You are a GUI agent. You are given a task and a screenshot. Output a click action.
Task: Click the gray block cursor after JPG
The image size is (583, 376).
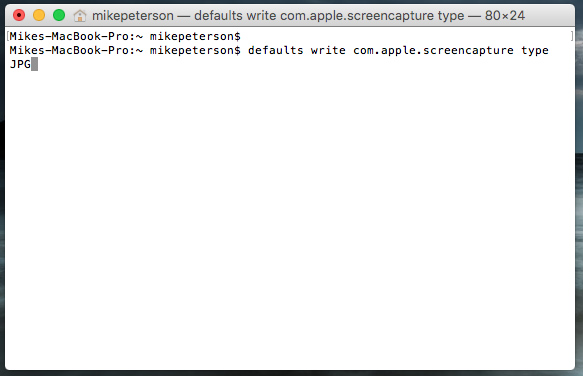click(x=34, y=64)
